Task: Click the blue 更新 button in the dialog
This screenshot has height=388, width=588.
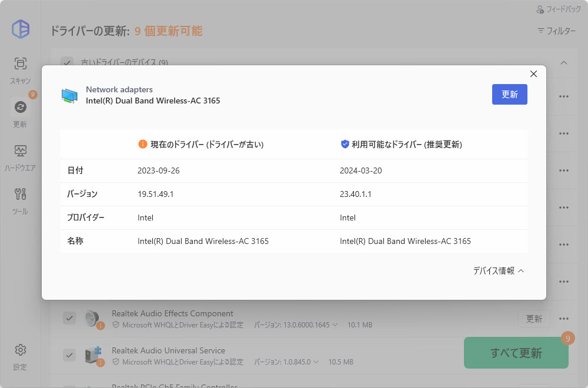Action: 510,95
